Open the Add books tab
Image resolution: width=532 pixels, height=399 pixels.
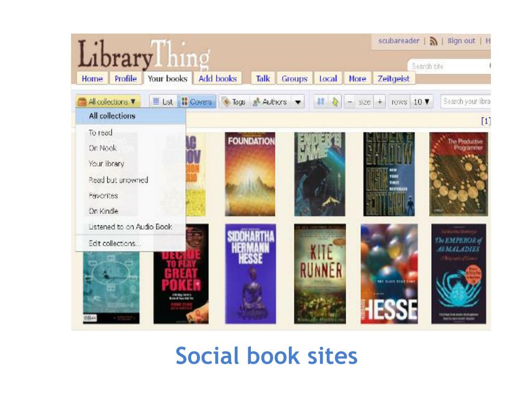coord(218,78)
